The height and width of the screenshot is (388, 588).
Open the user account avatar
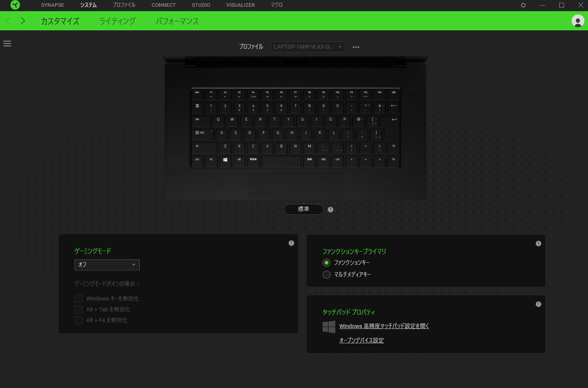click(x=578, y=21)
